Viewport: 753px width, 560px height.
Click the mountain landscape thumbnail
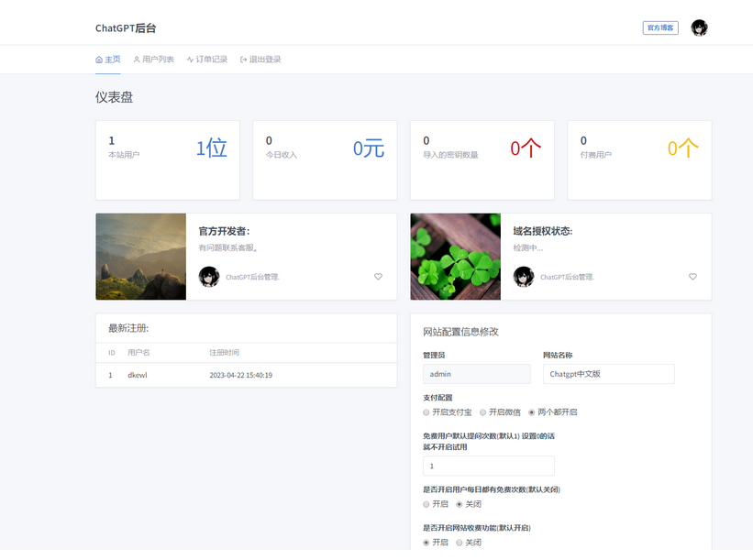[140, 257]
